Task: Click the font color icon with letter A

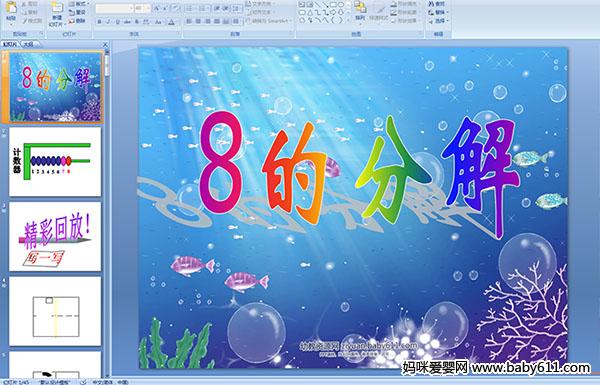Action: [x=171, y=22]
